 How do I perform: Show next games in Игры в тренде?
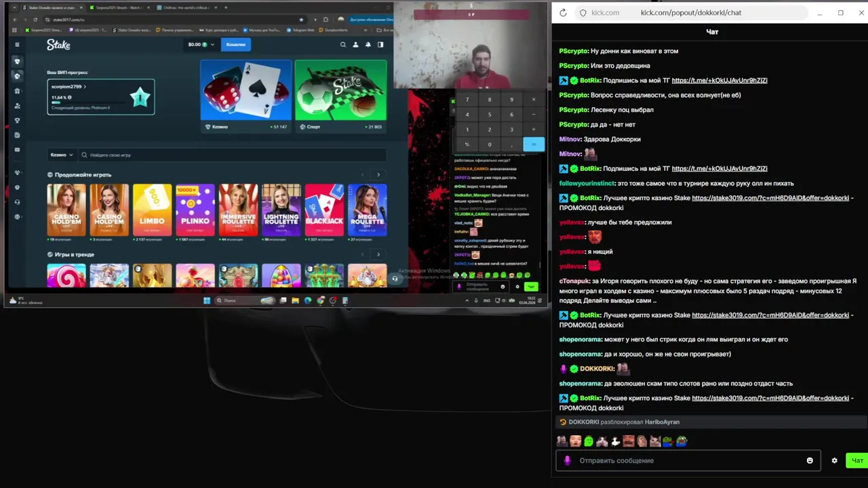[x=378, y=255]
